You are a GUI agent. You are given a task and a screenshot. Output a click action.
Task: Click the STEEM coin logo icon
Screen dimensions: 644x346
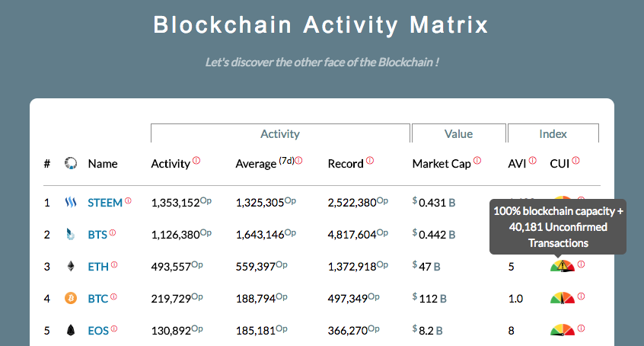71,203
